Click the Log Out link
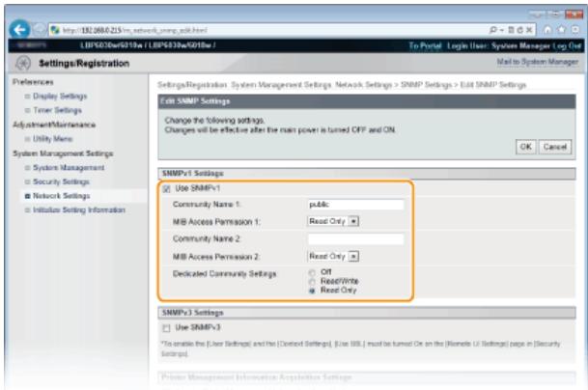This screenshot has height=390, width=588. tap(567, 45)
